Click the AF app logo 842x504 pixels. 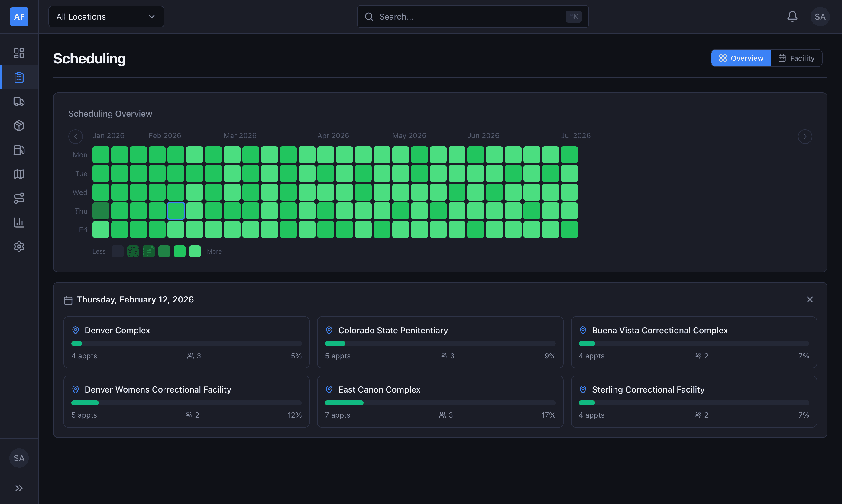pos(19,17)
